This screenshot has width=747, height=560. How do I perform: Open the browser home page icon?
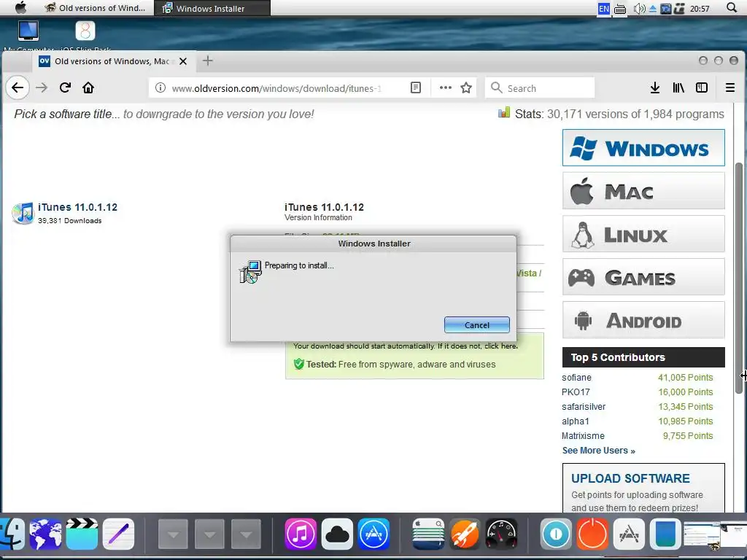88,87
